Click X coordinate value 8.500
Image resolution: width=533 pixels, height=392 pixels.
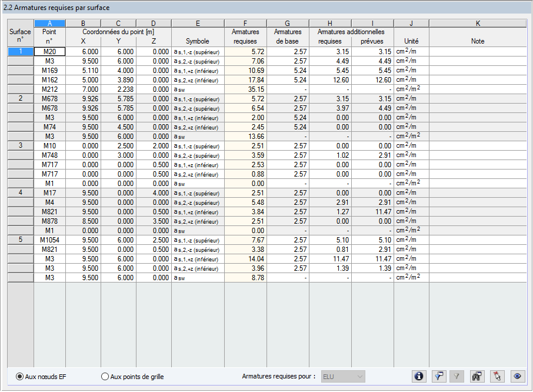coord(83,221)
